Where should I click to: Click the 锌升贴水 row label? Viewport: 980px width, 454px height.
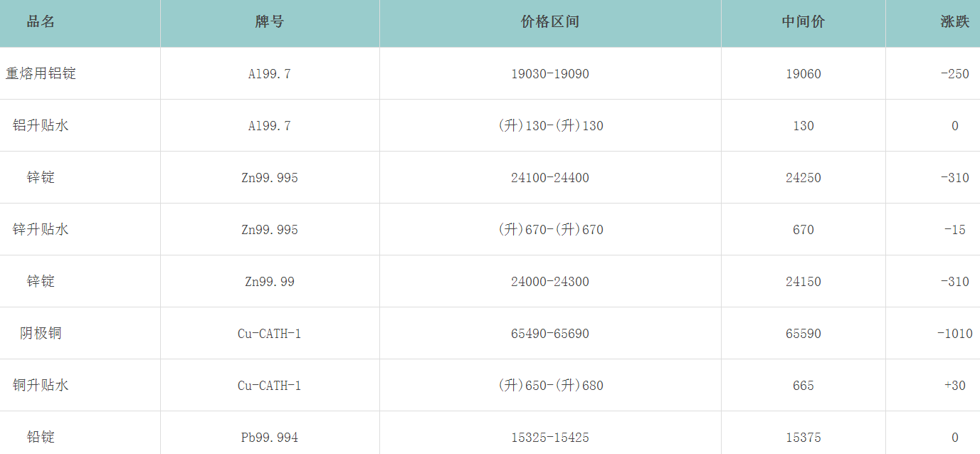click(x=41, y=230)
